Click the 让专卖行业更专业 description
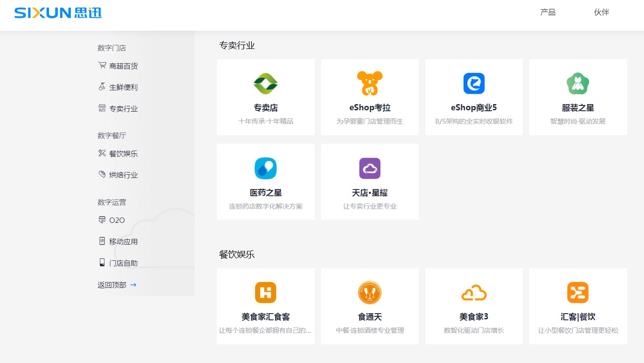This screenshot has width=644, height=363. click(x=370, y=206)
